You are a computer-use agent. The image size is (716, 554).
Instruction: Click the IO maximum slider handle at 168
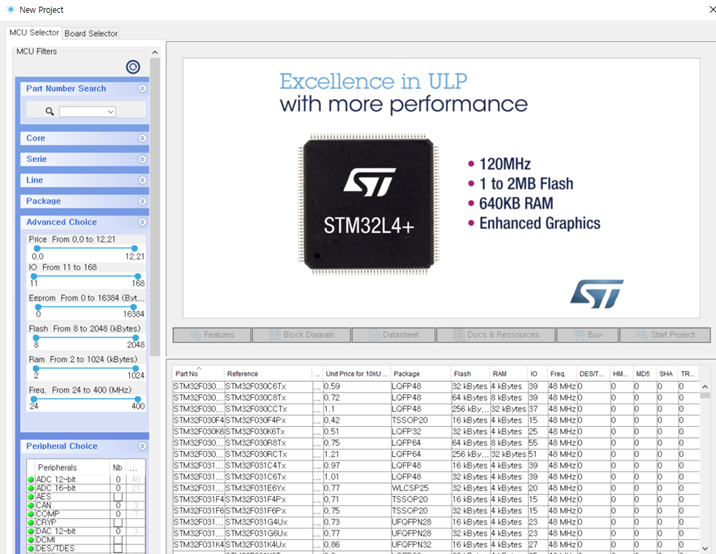[x=137, y=276]
